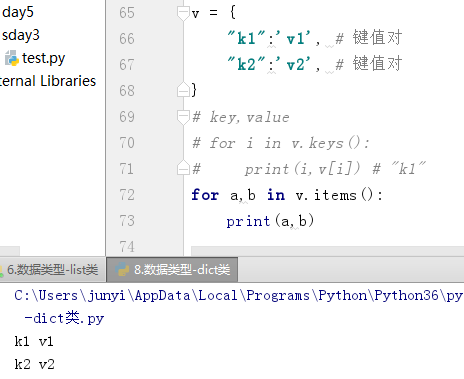Switch to 8.数据类型-dict类 run tab
This screenshot has height=379, width=464.
(x=172, y=269)
